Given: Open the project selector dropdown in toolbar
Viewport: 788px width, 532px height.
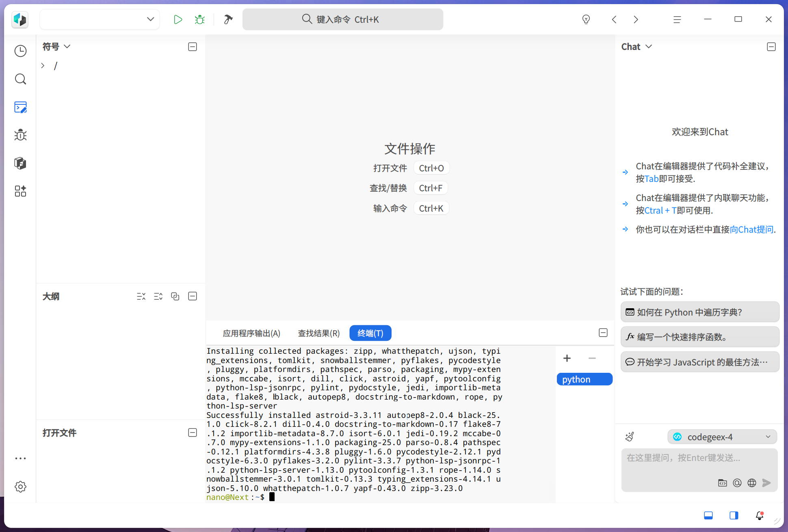Looking at the screenshot, I should coord(100,19).
